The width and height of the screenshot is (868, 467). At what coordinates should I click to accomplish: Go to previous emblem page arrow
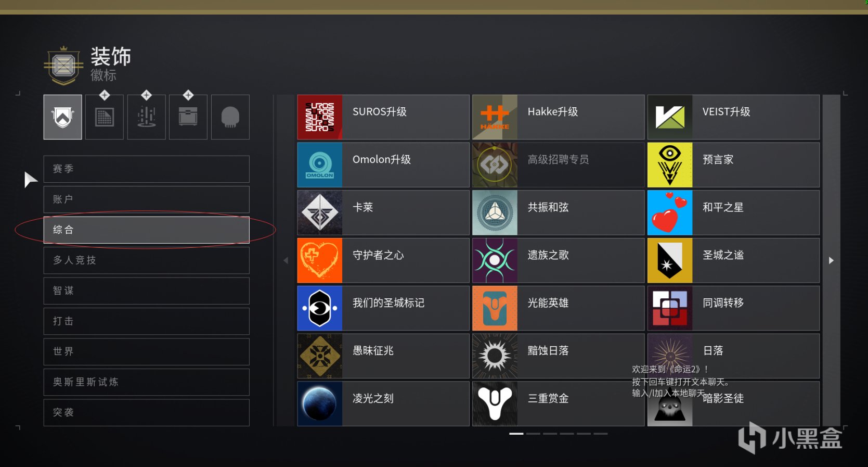[x=286, y=260]
